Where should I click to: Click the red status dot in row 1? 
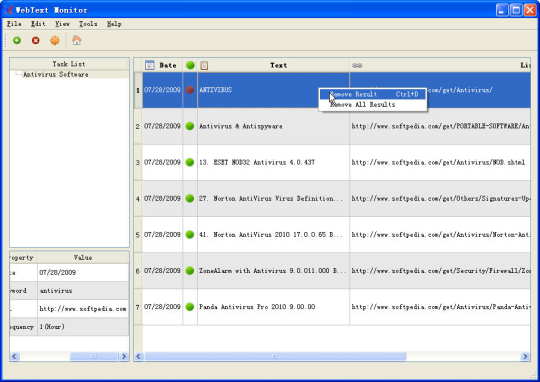pos(190,90)
